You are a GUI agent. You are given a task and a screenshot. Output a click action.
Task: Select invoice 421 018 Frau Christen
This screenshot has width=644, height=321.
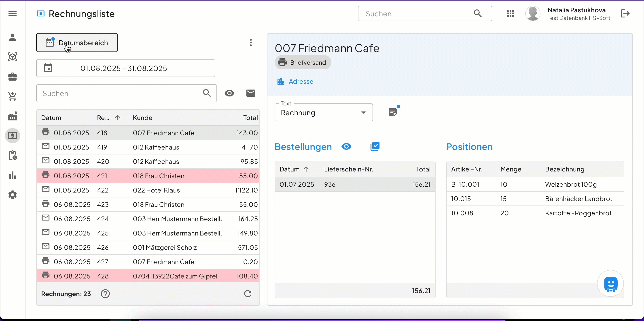[148, 176]
